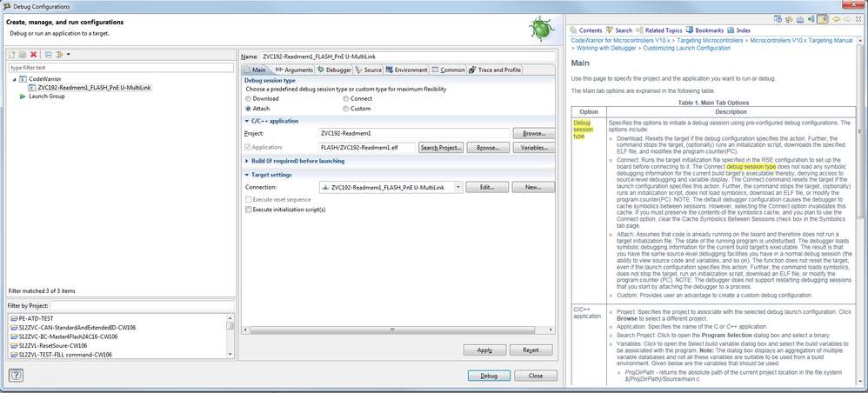Select the Download session type
Image resolution: width=868 pixels, height=393 pixels.
tap(249, 98)
